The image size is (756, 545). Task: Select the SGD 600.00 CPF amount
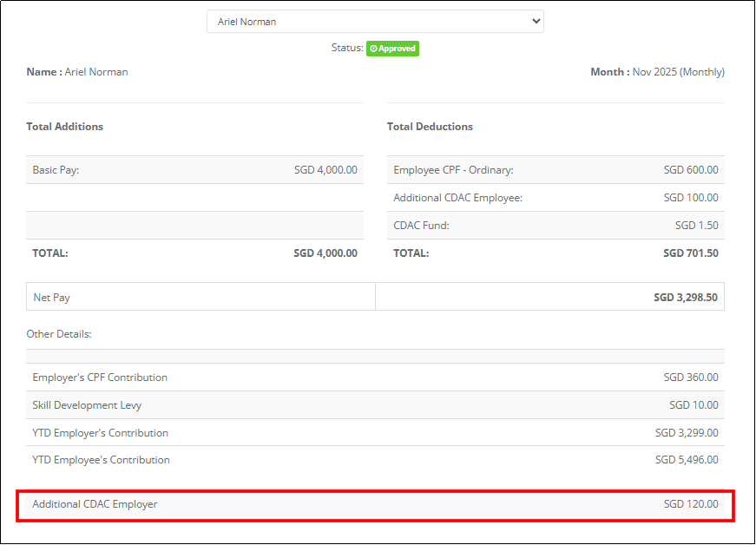691,170
